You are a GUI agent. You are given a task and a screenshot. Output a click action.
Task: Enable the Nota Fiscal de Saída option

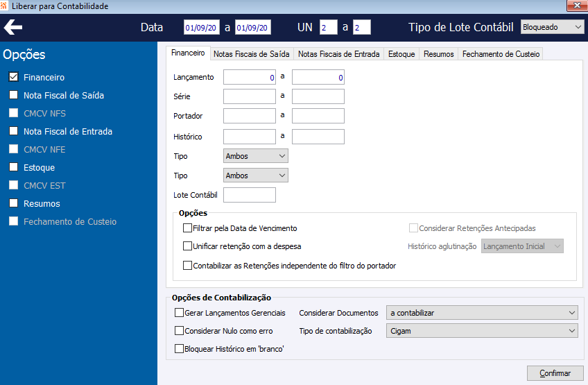13,95
